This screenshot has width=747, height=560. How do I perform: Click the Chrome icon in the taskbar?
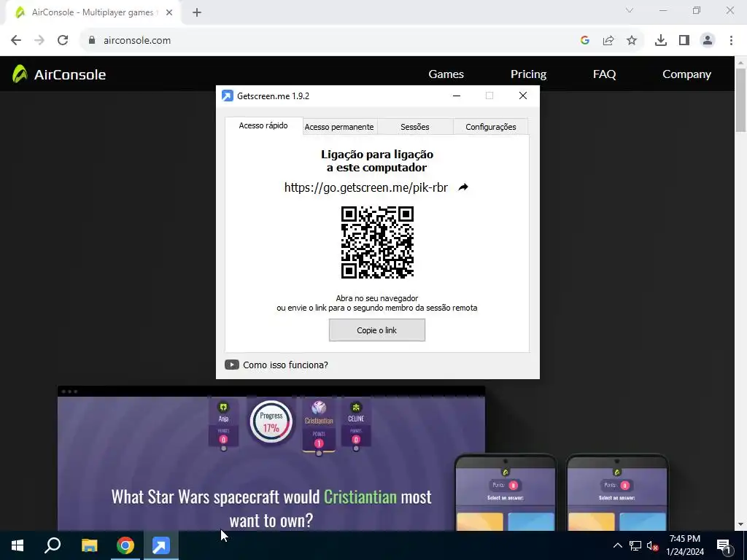125,545
